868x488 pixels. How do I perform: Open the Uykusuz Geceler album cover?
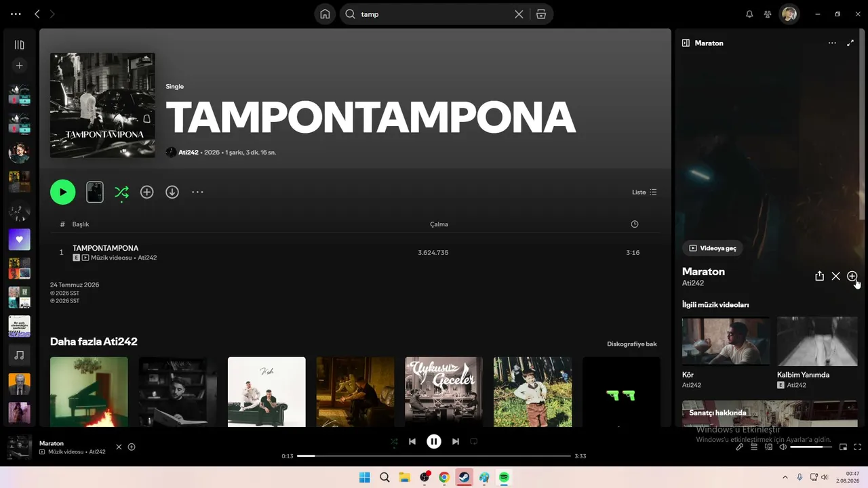tap(443, 392)
